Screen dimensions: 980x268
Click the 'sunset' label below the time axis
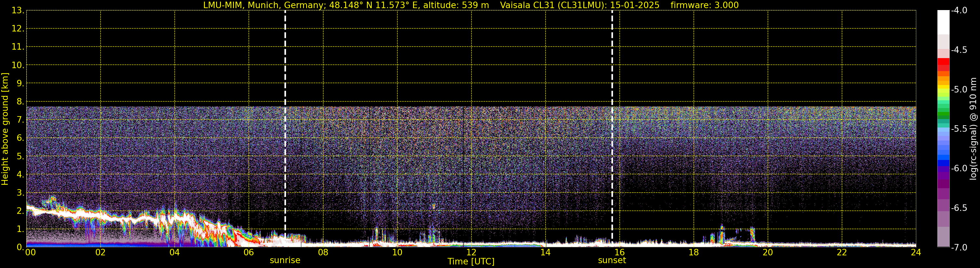[x=612, y=261]
